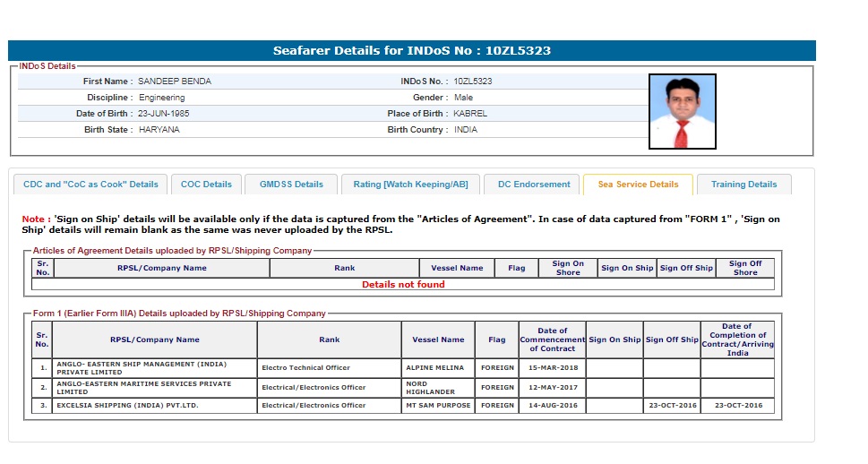Select the Sea Service Details tab
Screen dimensions: 868x464
[x=638, y=185]
